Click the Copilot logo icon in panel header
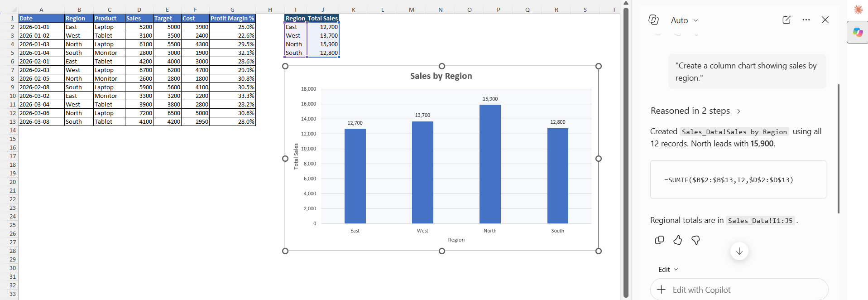Viewport: 868px width, 300px height. 653,20
